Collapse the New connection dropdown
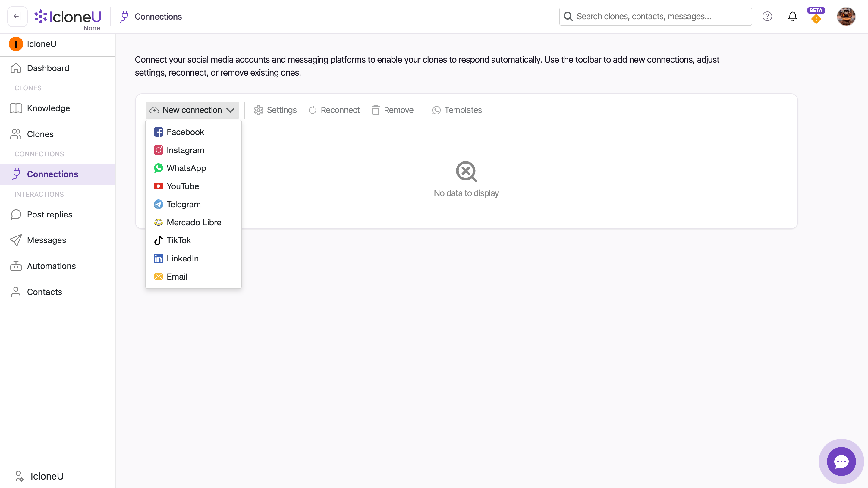Viewport: 868px width, 488px height. [x=192, y=110]
